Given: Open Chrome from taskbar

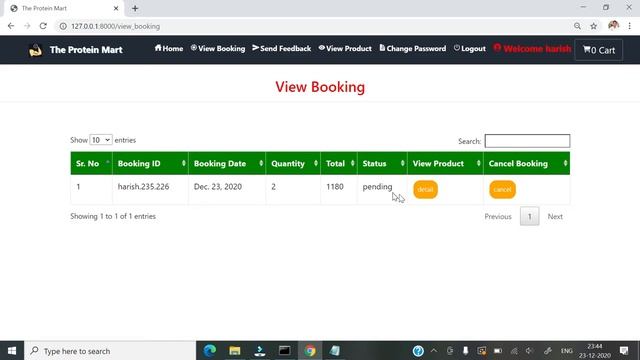Looking at the screenshot, I should click(x=310, y=351).
